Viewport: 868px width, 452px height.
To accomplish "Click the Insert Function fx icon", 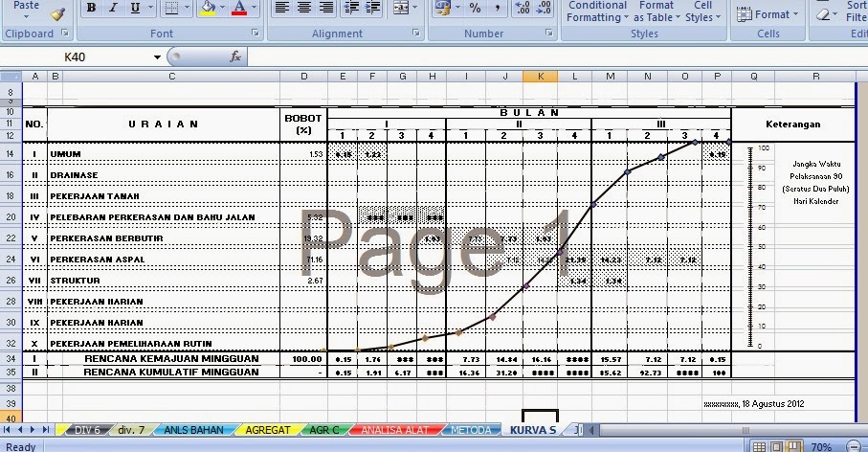I will [x=235, y=56].
